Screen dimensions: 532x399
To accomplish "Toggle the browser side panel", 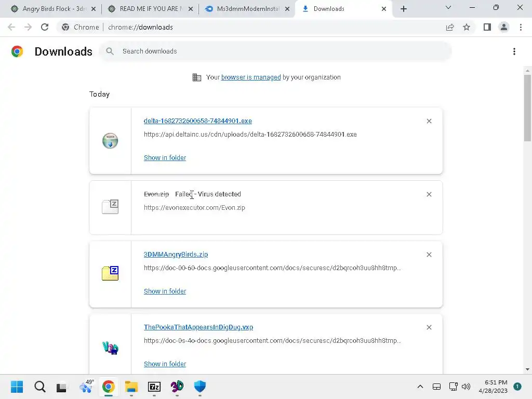I will tap(487, 27).
